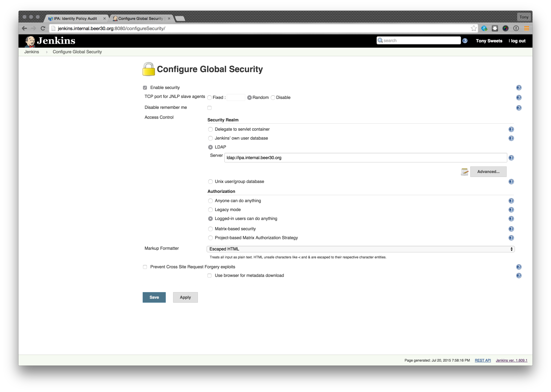The image size is (551, 392).
Task: Open a new browser tab
Action: pyautogui.click(x=180, y=19)
